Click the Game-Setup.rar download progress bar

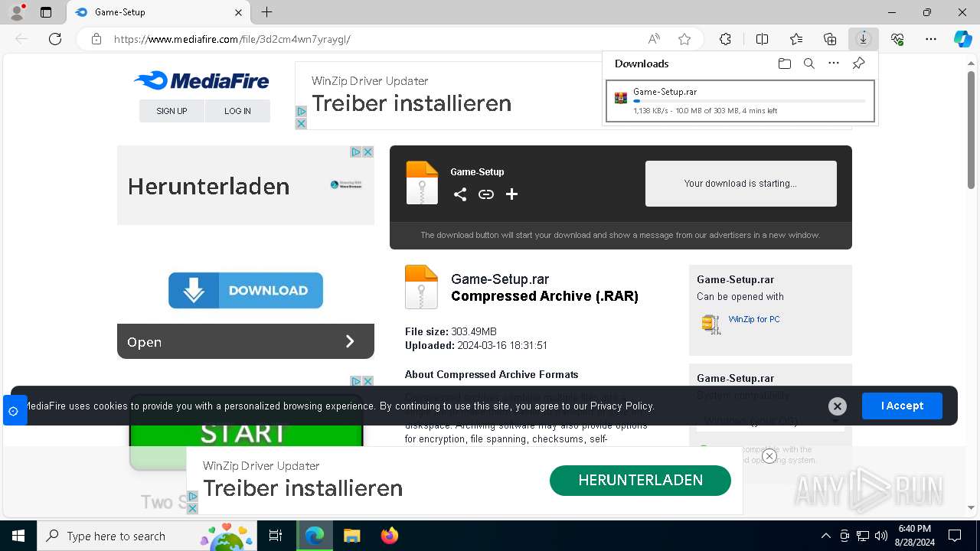[x=749, y=101]
